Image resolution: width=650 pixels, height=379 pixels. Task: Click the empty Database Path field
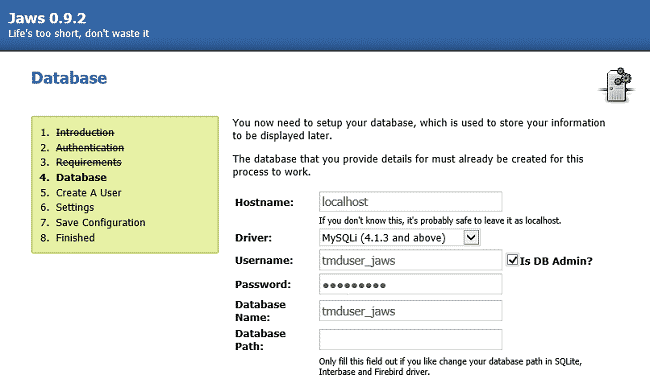coord(410,340)
